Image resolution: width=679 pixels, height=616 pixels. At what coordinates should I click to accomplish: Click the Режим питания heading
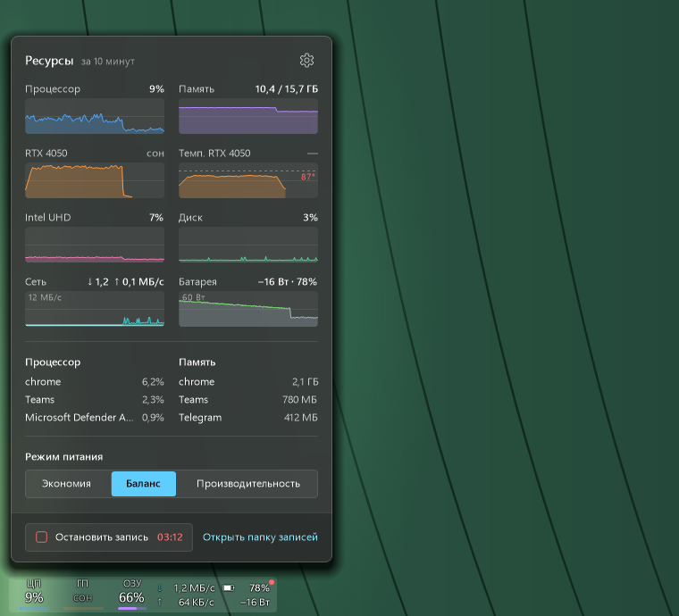[x=64, y=457]
